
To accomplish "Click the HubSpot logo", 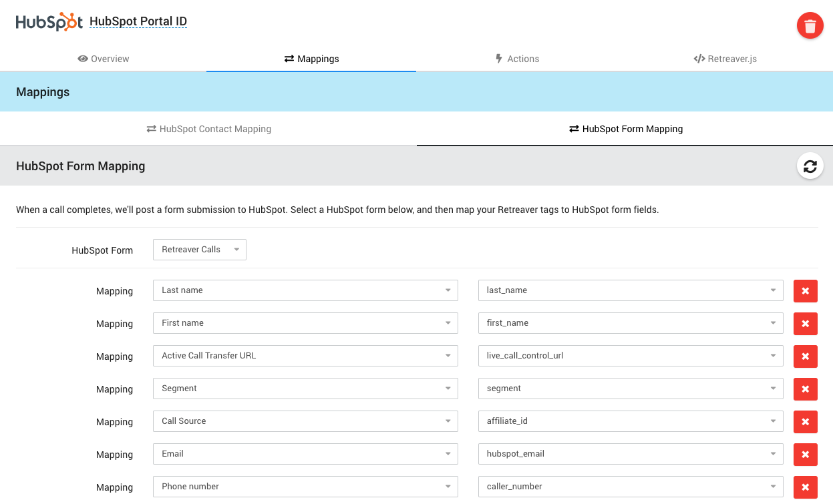I will coord(49,21).
